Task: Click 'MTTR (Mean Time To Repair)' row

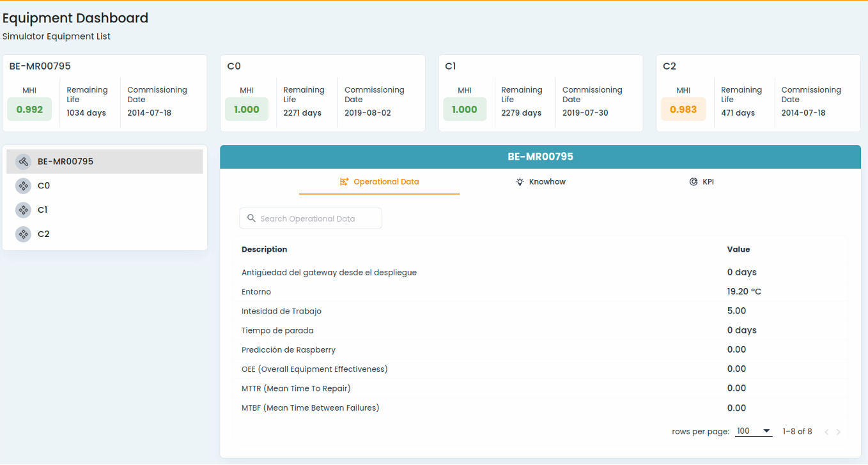Action: point(541,388)
